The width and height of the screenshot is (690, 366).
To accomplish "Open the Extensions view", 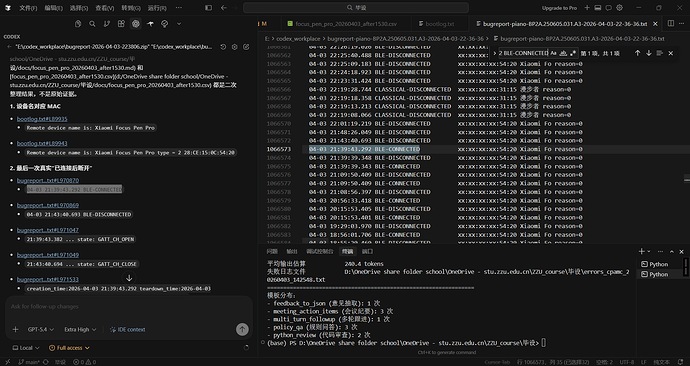I will (121, 24).
